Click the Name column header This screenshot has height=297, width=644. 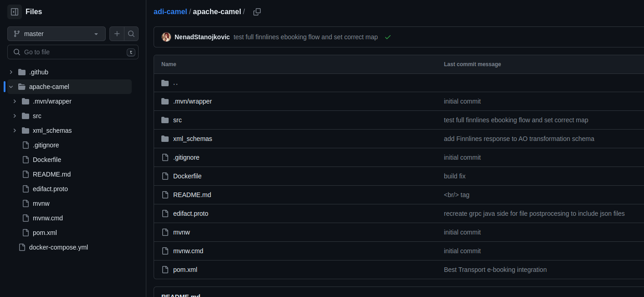169,64
